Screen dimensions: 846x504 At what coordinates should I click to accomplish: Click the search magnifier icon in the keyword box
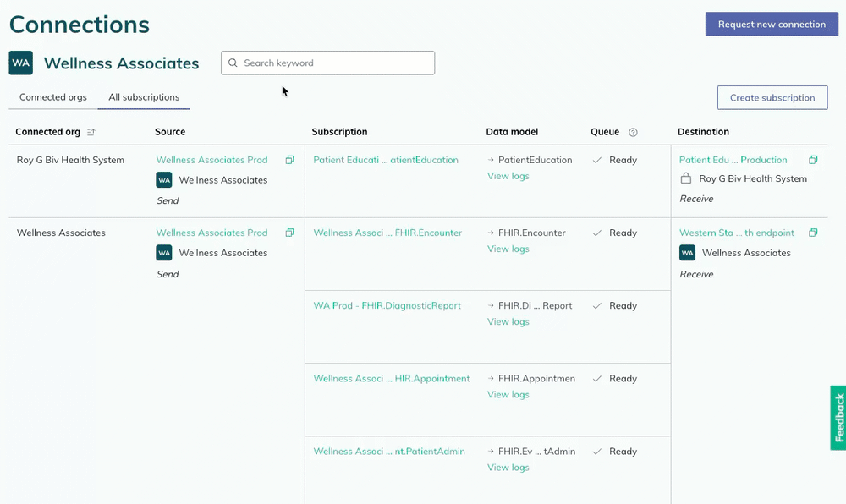pyautogui.click(x=233, y=63)
